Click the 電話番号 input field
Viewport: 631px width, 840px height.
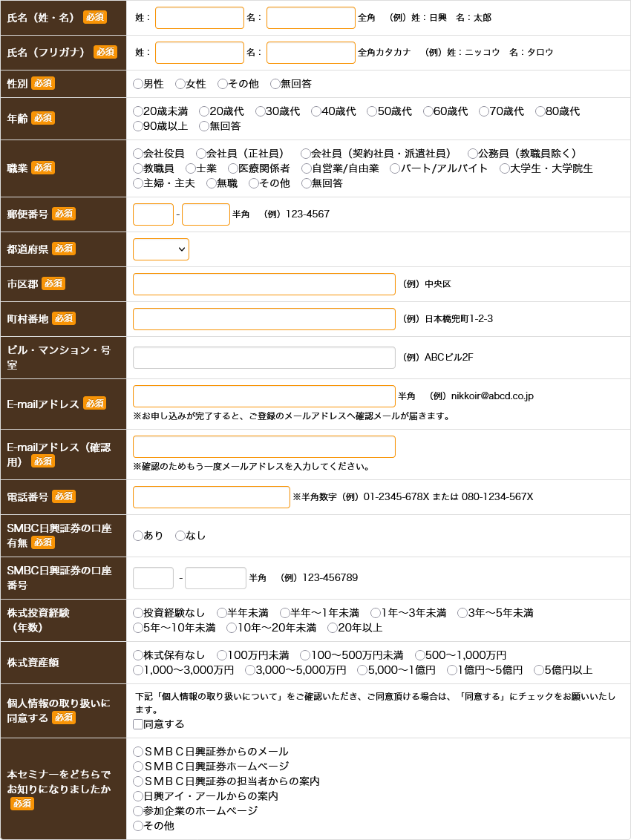click(211, 497)
